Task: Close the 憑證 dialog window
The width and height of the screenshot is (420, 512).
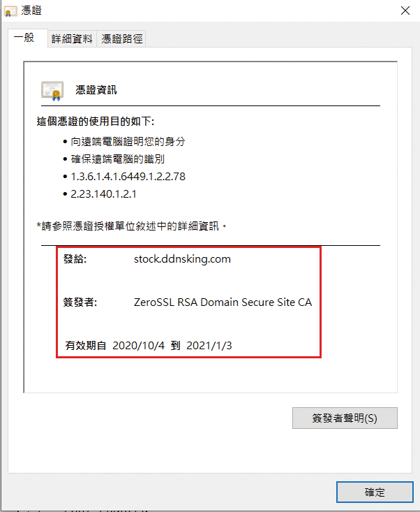Action: pyautogui.click(x=405, y=10)
